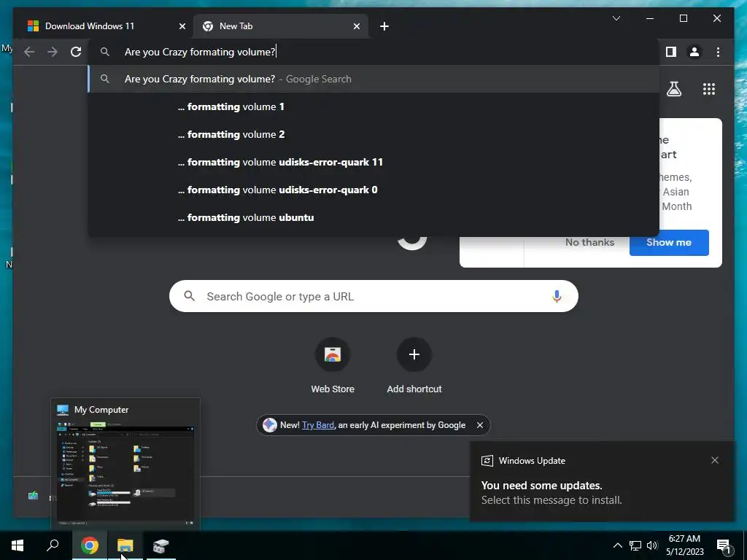Image resolution: width=747 pixels, height=560 pixels.
Task: Click the Search Google or type a URL box
Action: point(373,296)
